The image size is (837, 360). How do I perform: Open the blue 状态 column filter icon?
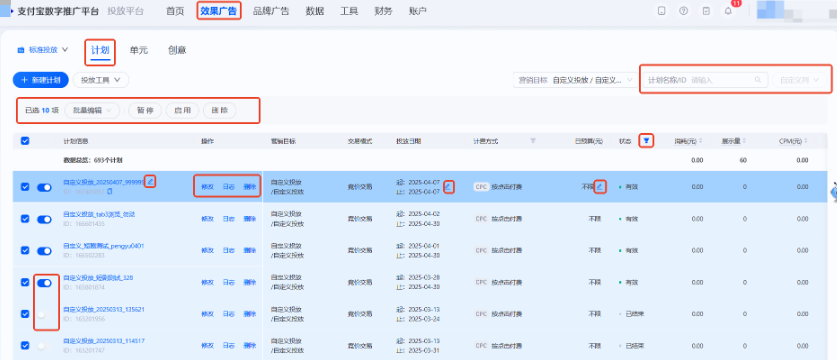tap(646, 141)
